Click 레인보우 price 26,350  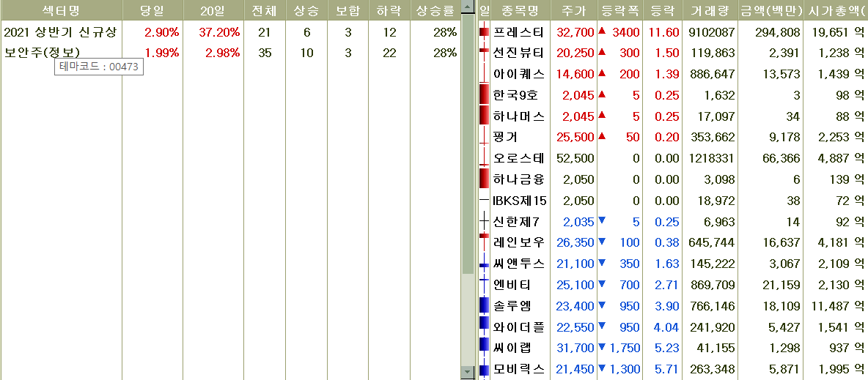point(575,242)
